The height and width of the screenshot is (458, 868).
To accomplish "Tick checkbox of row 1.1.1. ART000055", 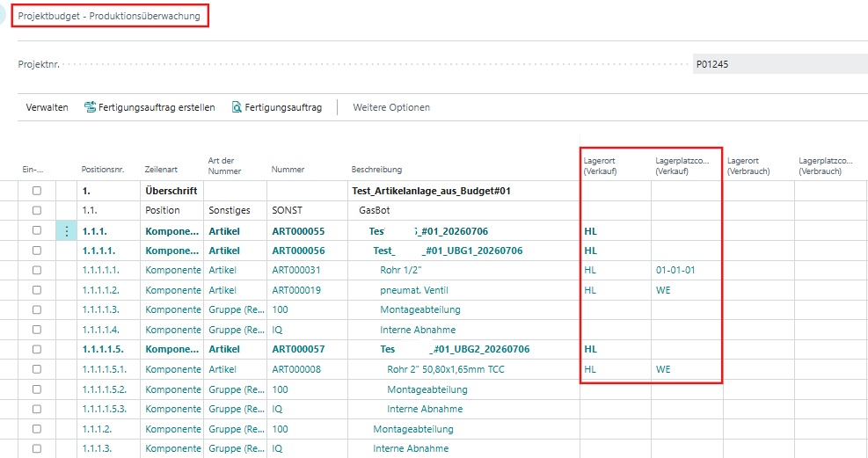I will point(37,230).
